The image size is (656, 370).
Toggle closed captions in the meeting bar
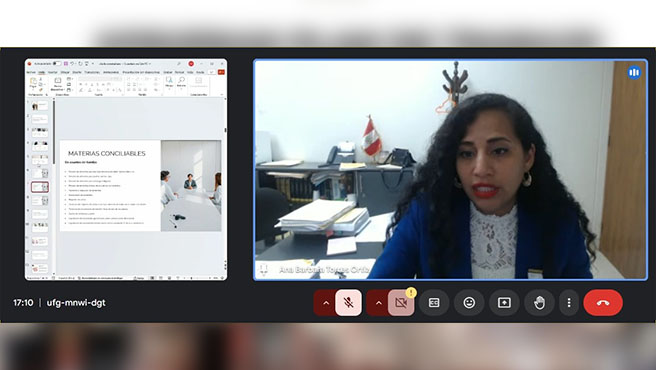pyautogui.click(x=434, y=303)
